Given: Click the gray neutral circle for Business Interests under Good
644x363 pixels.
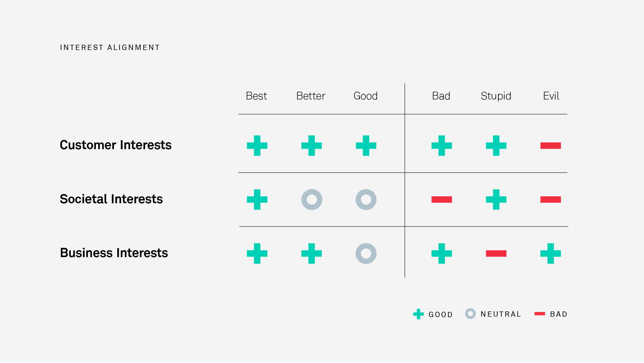Looking at the screenshot, I should pyautogui.click(x=366, y=254).
